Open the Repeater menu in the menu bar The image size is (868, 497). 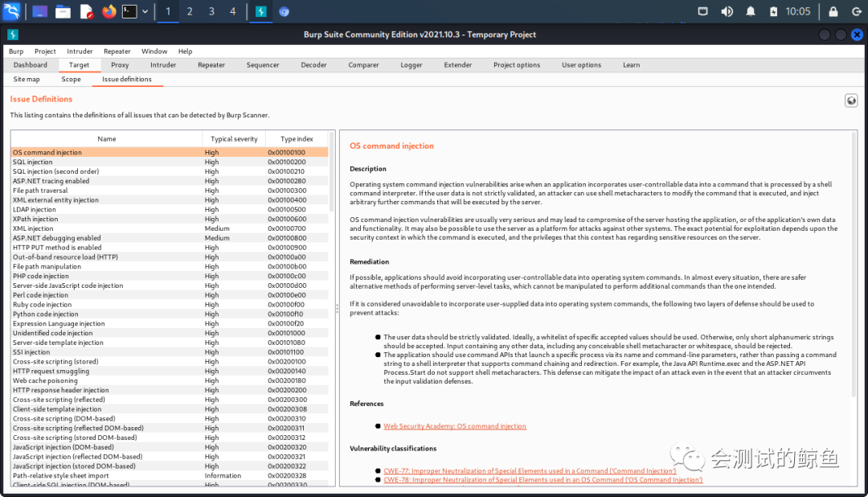[117, 51]
